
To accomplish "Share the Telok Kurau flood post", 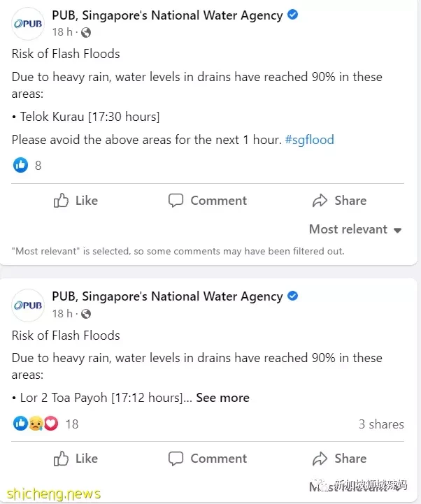I will coord(339,201).
